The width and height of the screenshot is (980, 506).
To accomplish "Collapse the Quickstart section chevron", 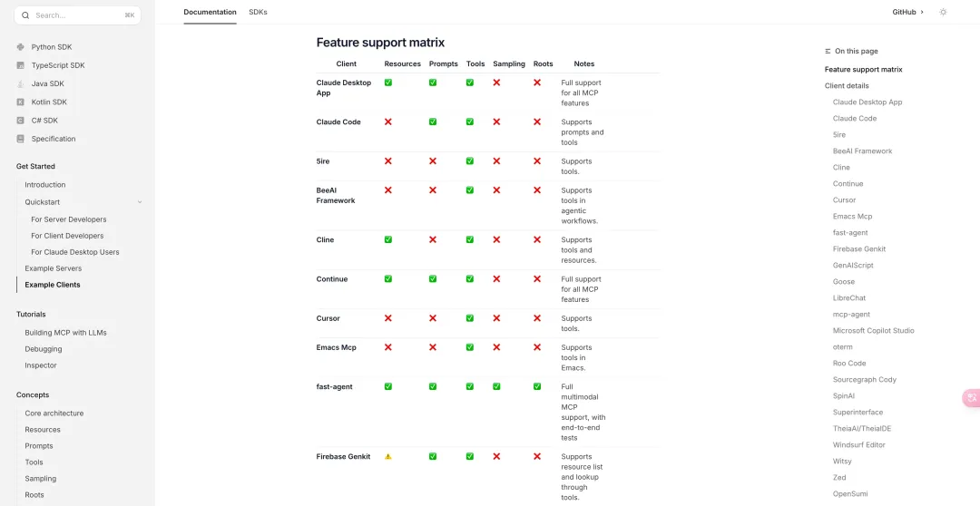I will pos(140,202).
